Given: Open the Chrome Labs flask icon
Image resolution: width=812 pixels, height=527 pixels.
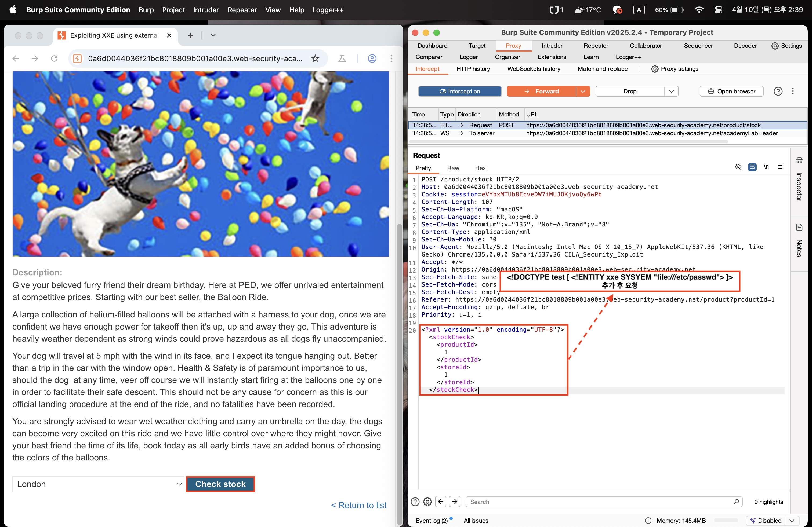Looking at the screenshot, I should pos(342,59).
